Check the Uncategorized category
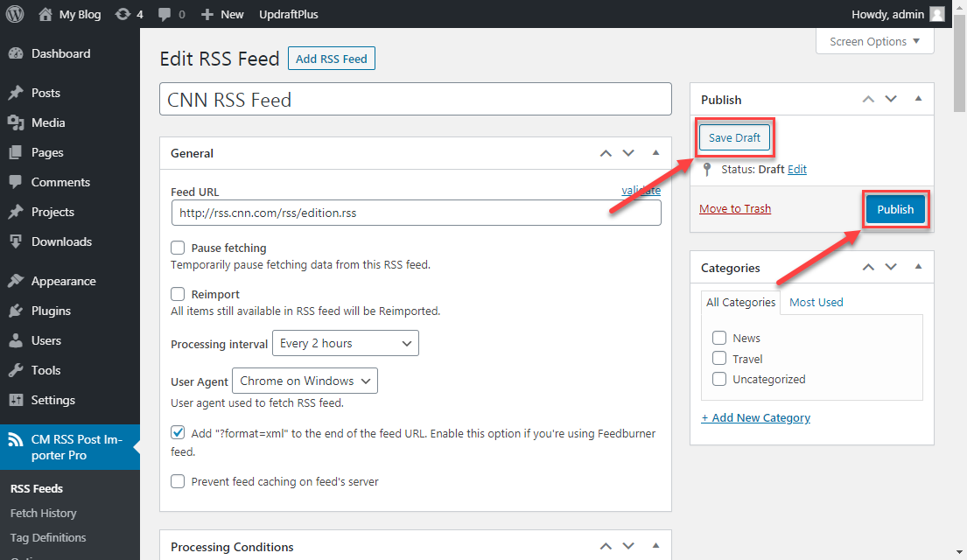 coord(719,379)
